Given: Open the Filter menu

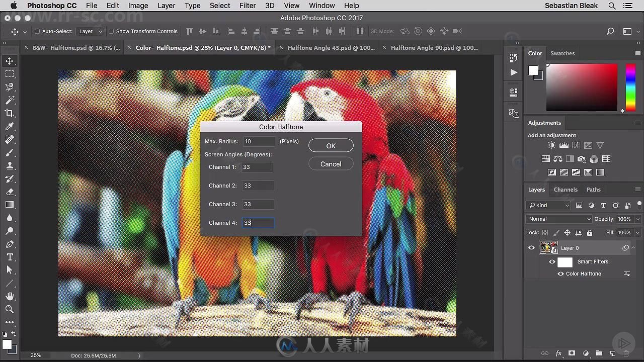Looking at the screenshot, I should (x=247, y=6).
